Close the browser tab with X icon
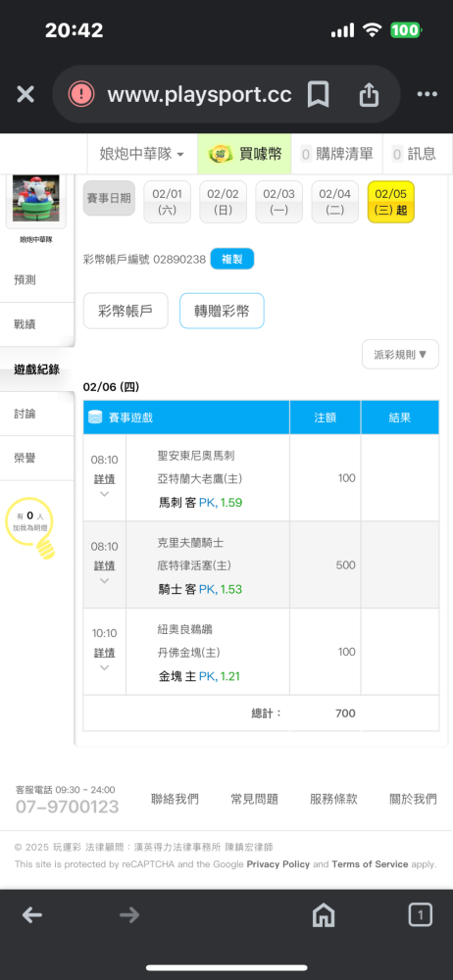The width and height of the screenshot is (453, 980). tap(25, 94)
